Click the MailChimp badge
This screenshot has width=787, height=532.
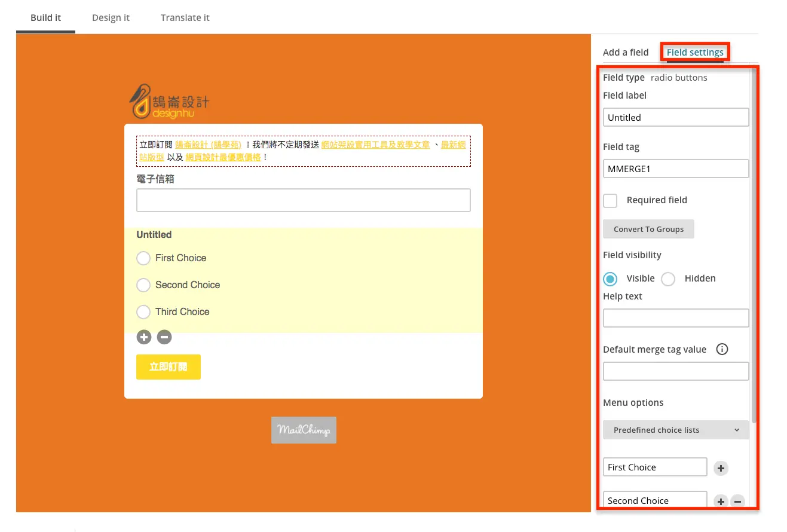(304, 430)
